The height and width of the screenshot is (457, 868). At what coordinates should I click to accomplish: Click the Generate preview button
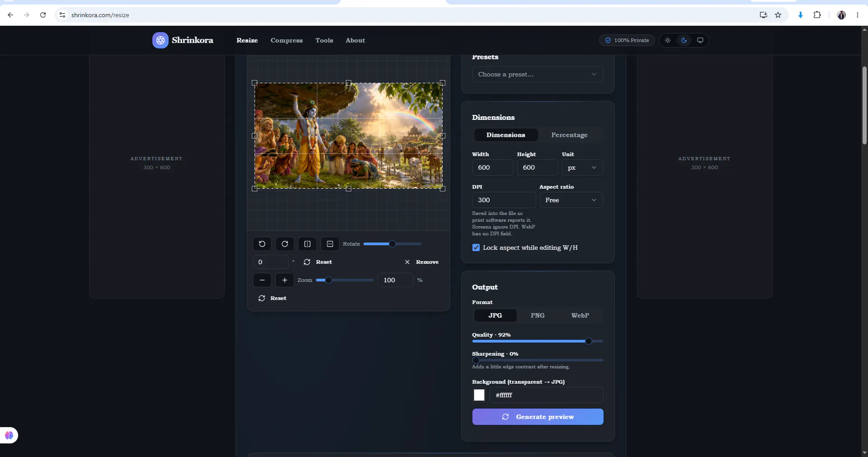pos(538,417)
